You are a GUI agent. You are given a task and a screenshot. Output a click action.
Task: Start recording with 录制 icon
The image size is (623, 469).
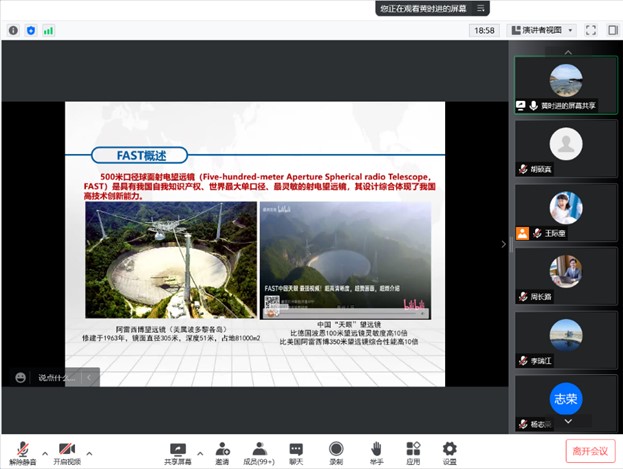(336, 451)
